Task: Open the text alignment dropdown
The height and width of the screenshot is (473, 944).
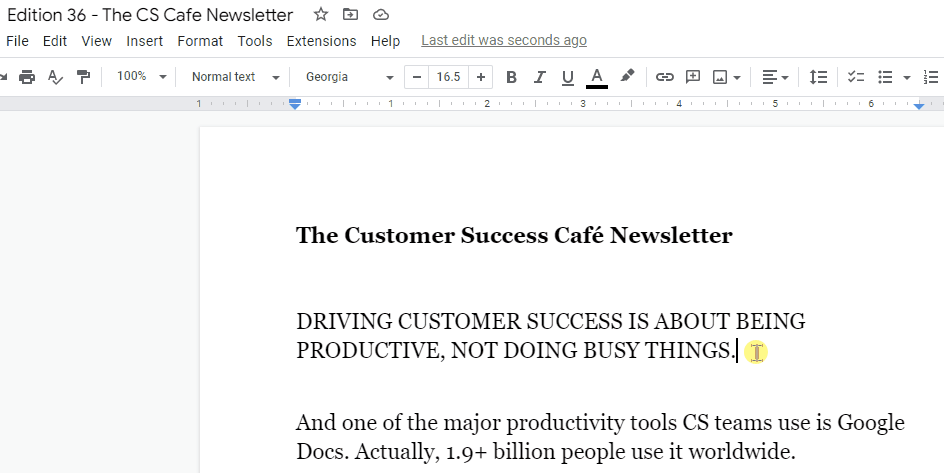Action: tap(775, 77)
